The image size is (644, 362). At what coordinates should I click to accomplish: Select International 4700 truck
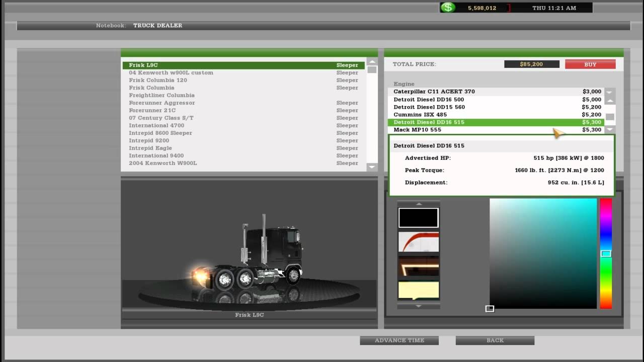click(x=244, y=126)
